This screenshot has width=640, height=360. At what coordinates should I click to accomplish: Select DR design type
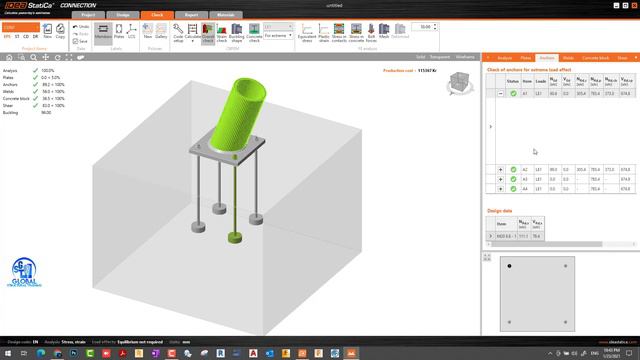[35, 36]
